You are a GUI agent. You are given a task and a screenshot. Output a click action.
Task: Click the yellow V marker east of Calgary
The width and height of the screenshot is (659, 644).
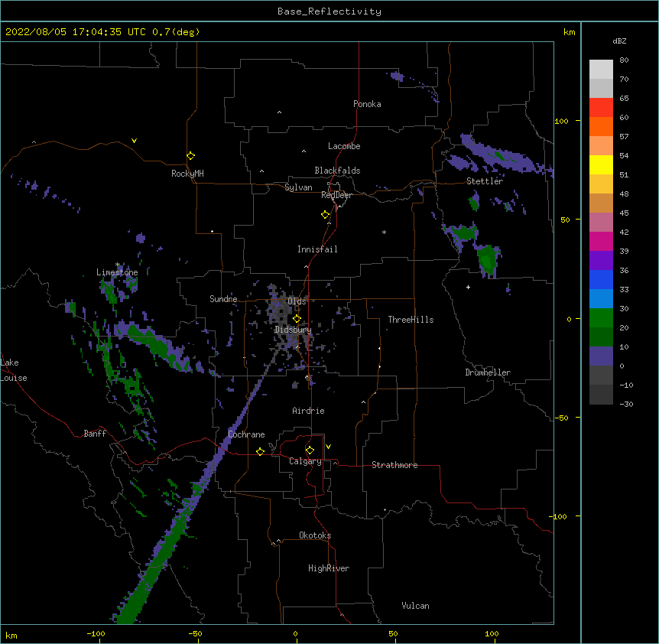(328, 447)
